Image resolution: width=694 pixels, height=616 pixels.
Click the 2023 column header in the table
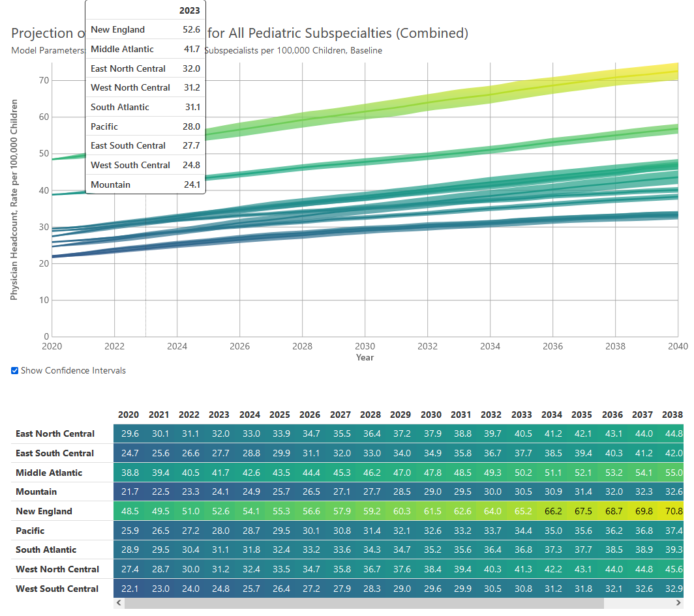coord(219,415)
